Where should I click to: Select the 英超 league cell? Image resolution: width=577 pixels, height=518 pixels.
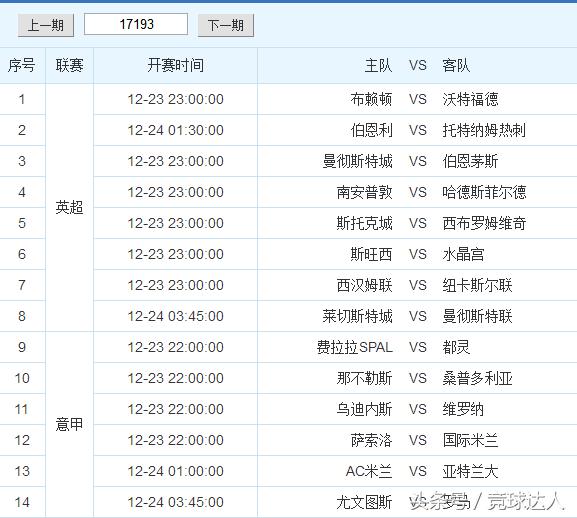click(70, 208)
